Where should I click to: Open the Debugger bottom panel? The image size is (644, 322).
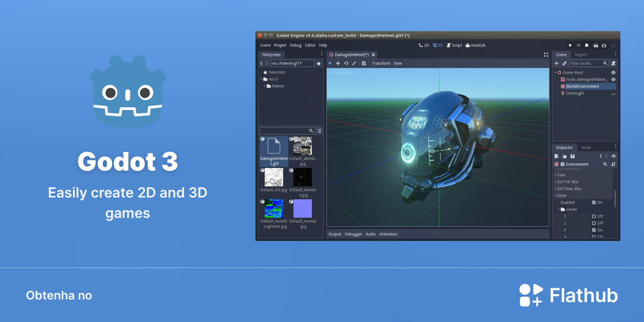354,235
